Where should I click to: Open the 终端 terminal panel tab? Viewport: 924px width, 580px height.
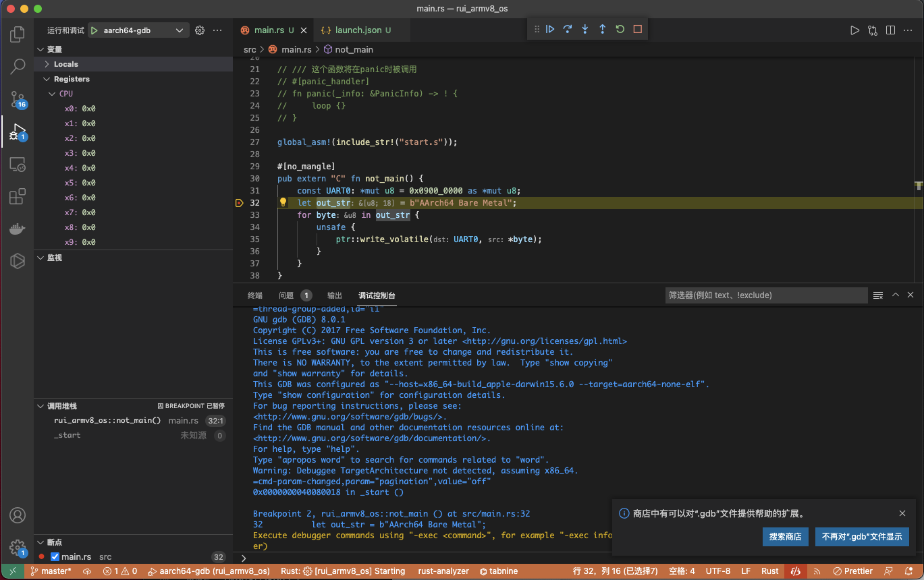[255, 295]
